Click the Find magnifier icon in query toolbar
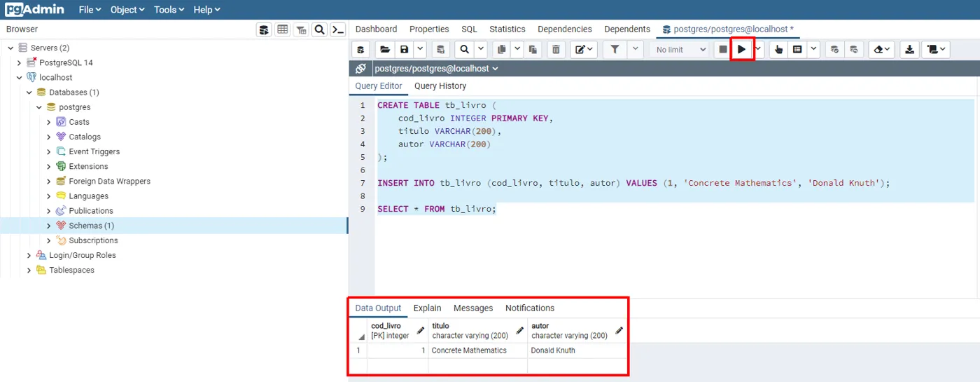The width and height of the screenshot is (980, 382). 464,50
